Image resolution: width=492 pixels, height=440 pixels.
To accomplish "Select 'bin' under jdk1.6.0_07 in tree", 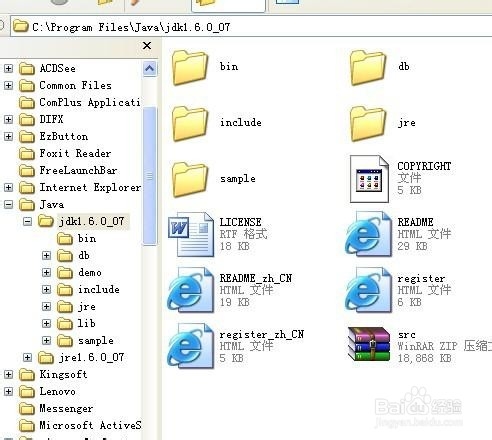I will pyautogui.click(x=87, y=239).
